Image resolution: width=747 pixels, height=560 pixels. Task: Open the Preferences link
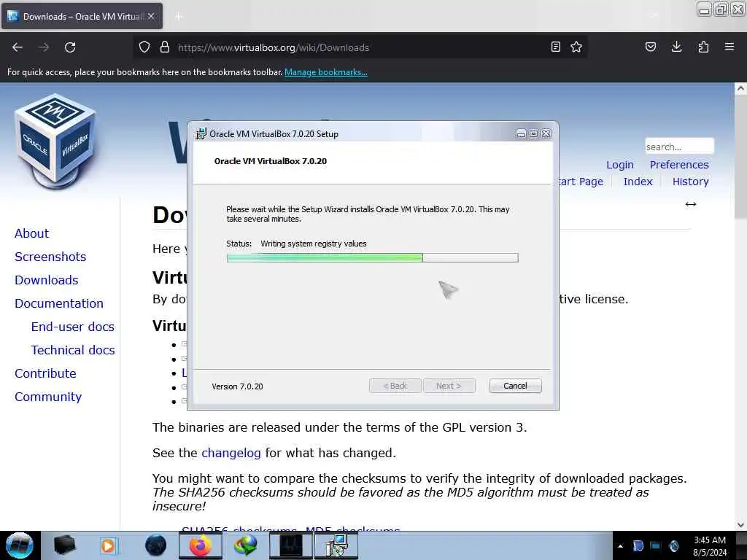click(679, 165)
